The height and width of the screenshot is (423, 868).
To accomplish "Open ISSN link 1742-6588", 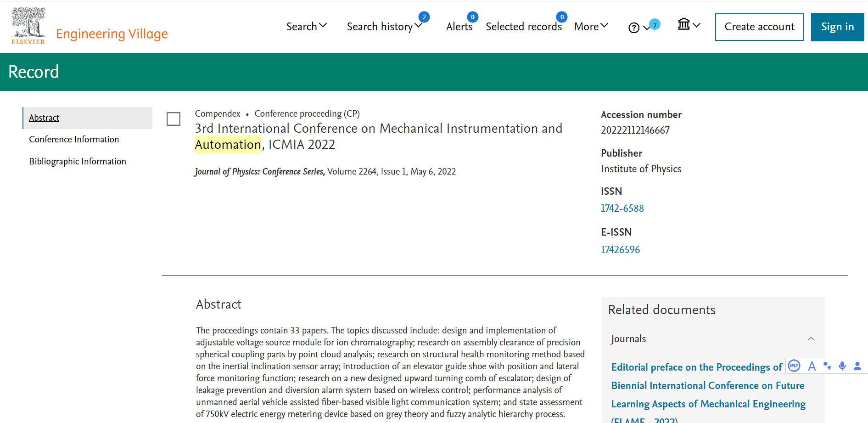I will pyautogui.click(x=622, y=209).
